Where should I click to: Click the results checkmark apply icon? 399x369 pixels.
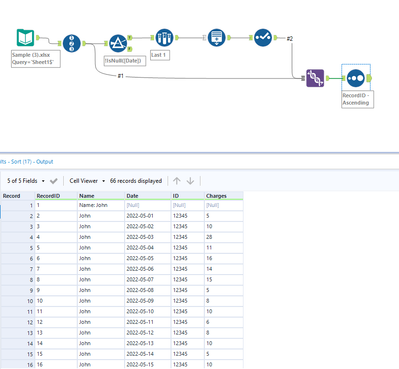click(x=54, y=181)
